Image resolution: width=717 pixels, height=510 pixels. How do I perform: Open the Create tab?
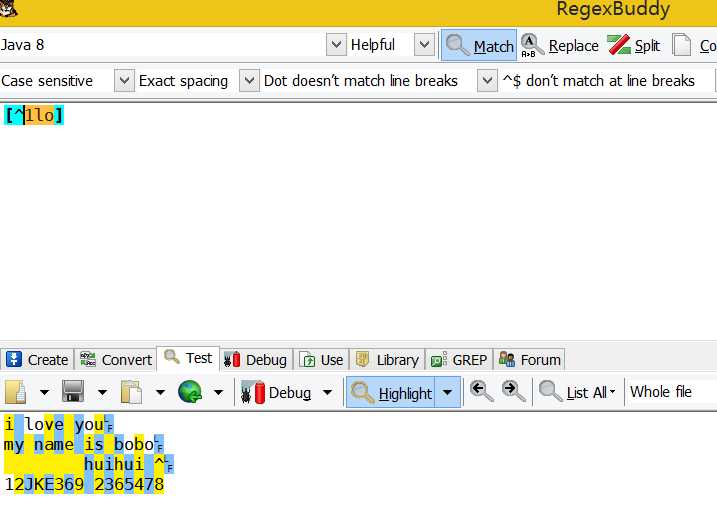point(37,360)
